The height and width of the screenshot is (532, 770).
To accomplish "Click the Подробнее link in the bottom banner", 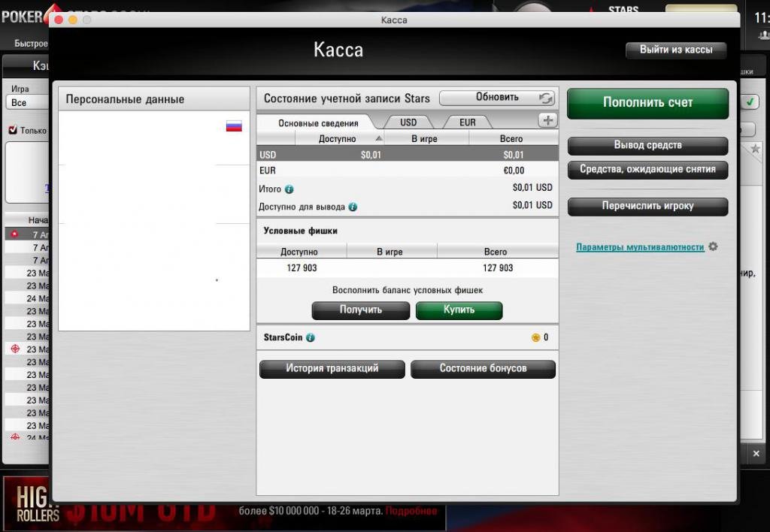I will click(x=411, y=511).
